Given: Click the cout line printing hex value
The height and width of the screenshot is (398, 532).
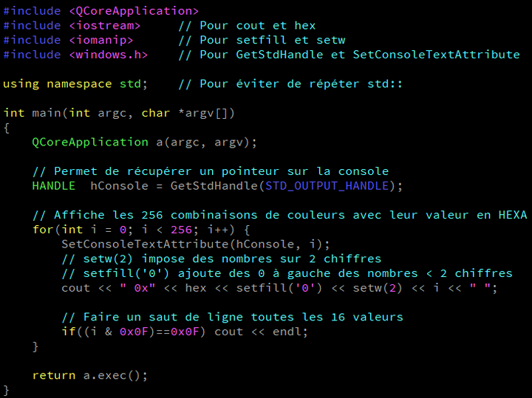Looking at the screenshot, I should coord(279,288).
